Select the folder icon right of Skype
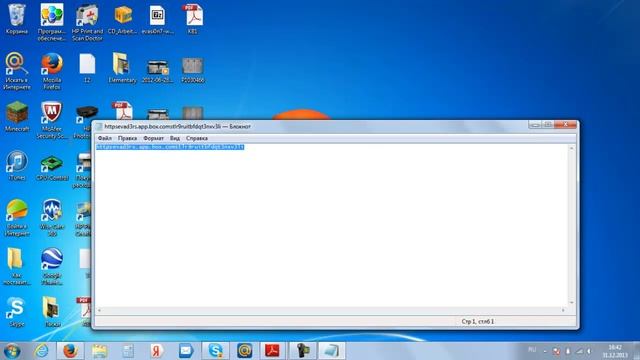The height and width of the screenshot is (360, 640). [x=52, y=312]
